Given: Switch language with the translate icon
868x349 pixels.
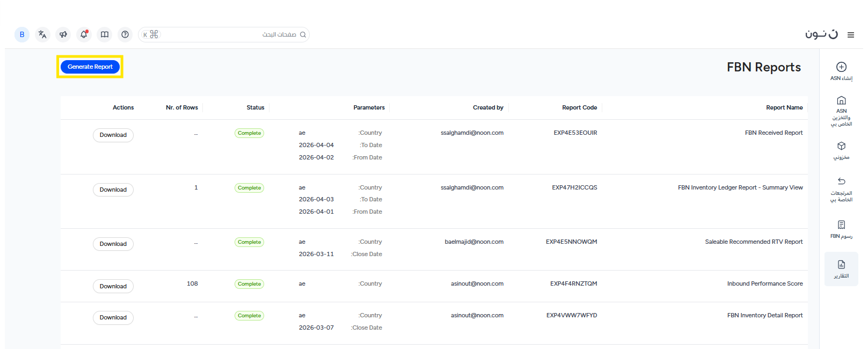Looking at the screenshot, I should point(42,34).
